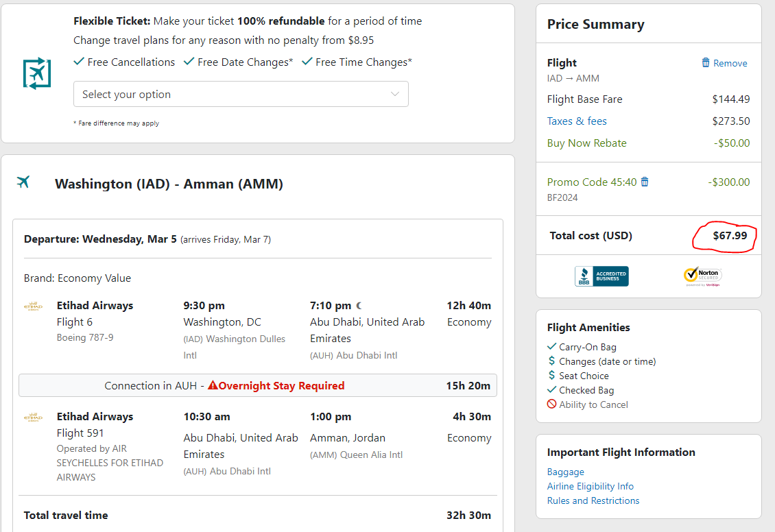
Task: Click the dropdown chevron arrow in option selector
Action: (x=395, y=94)
